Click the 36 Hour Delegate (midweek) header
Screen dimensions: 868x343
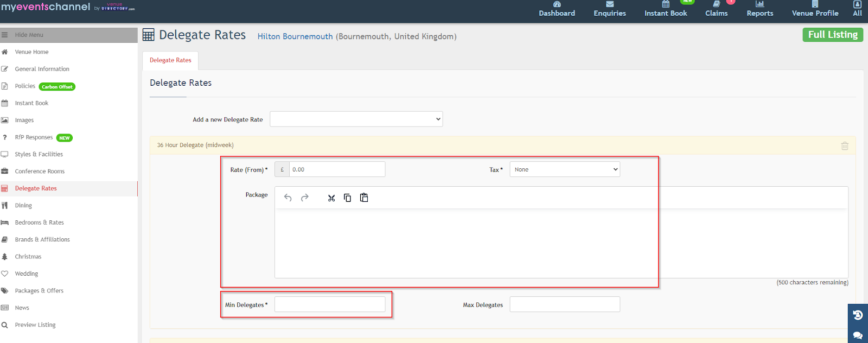pos(195,145)
